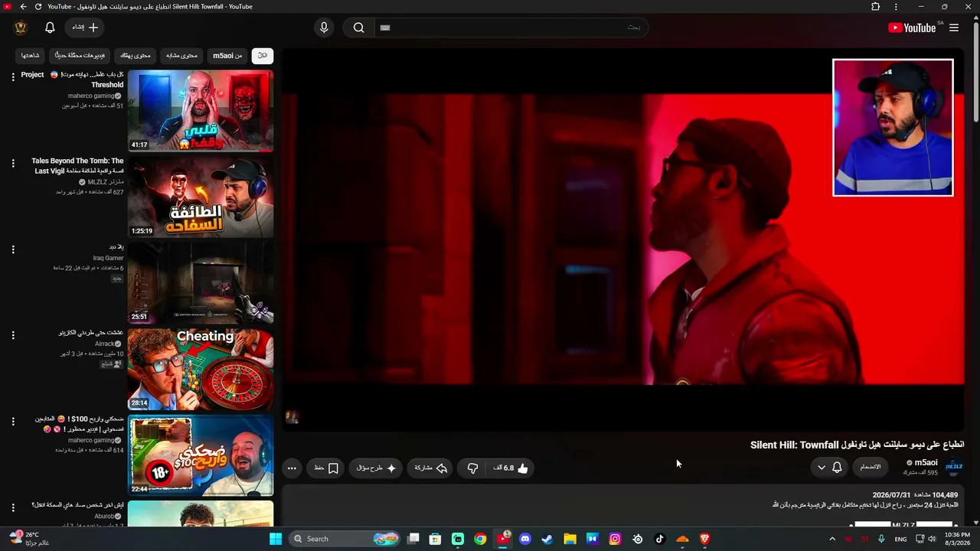
Task: Switch input language via ENG indicator
Action: click(x=900, y=539)
